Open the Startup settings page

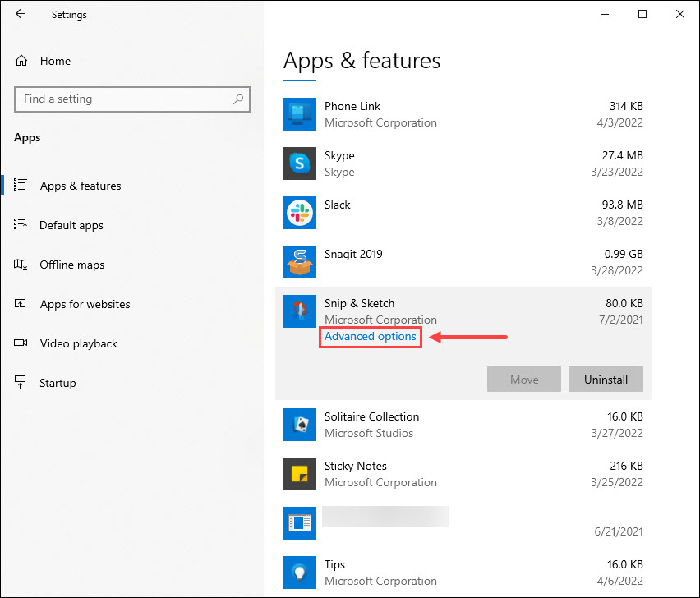coord(58,383)
